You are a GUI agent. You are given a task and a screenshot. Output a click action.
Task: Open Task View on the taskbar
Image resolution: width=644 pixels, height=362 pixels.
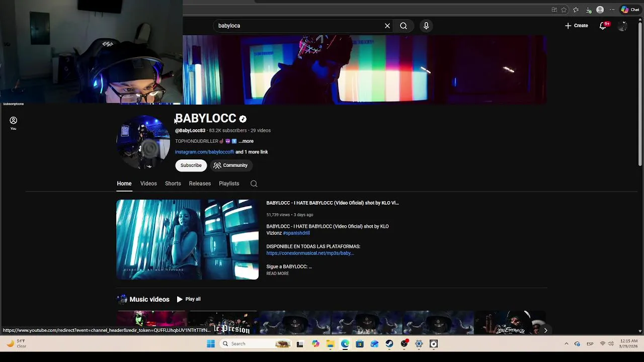pyautogui.click(x=300, y=344)
